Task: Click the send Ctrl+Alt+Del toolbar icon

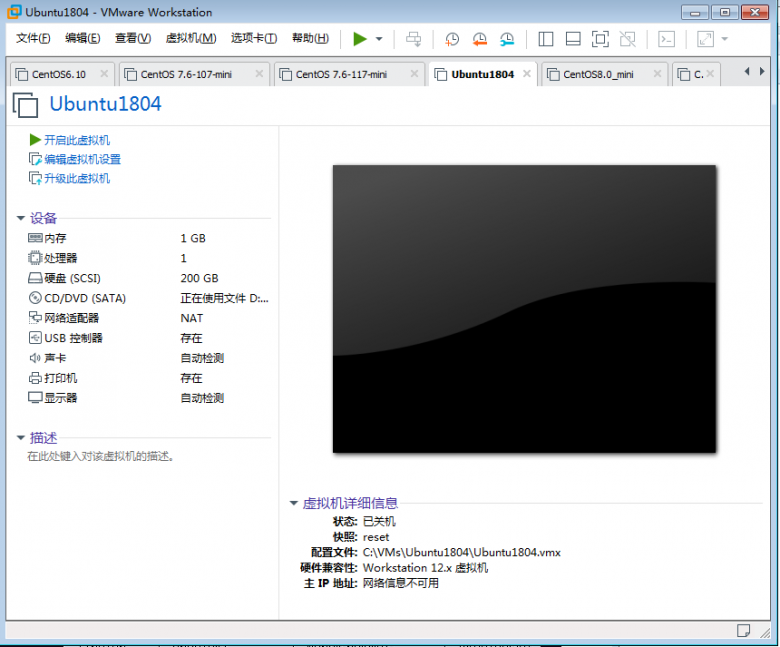Action: (x=413, y=39)
